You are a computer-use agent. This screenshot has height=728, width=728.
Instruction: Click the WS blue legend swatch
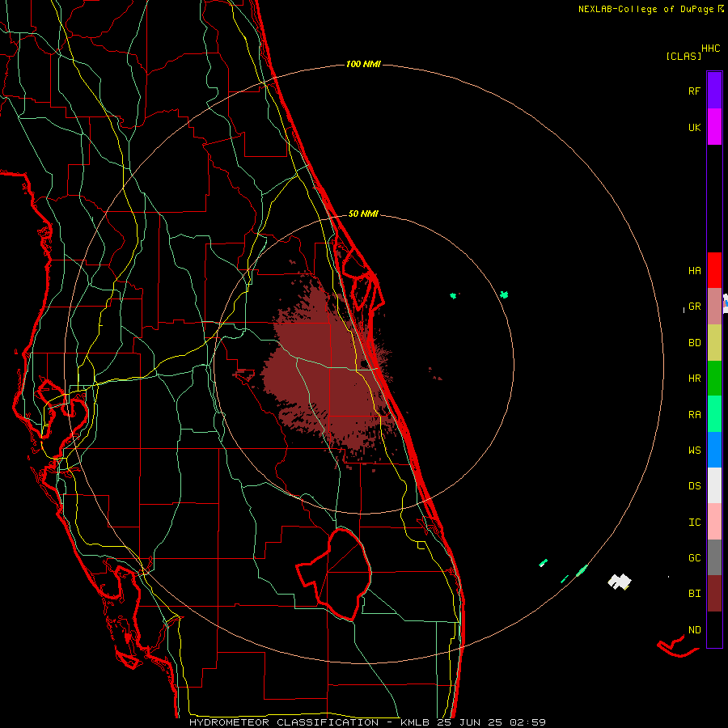pyautogui.click(x=714, y=450)
